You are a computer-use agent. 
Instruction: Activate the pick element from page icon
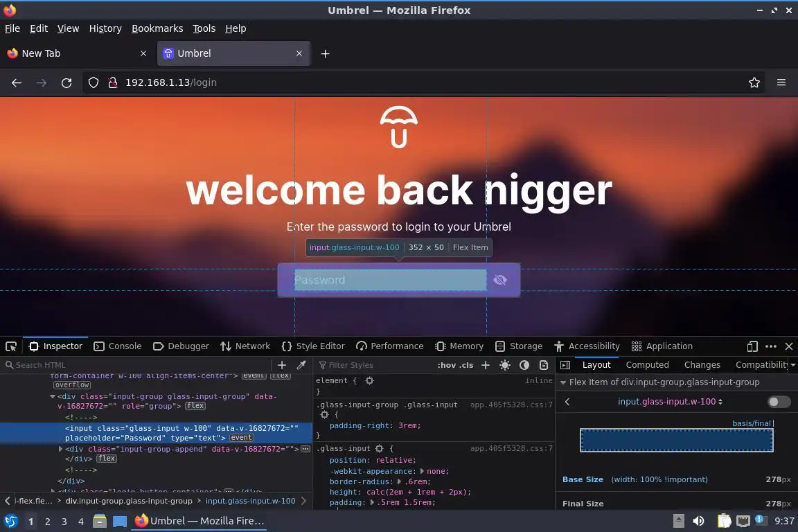10,346
